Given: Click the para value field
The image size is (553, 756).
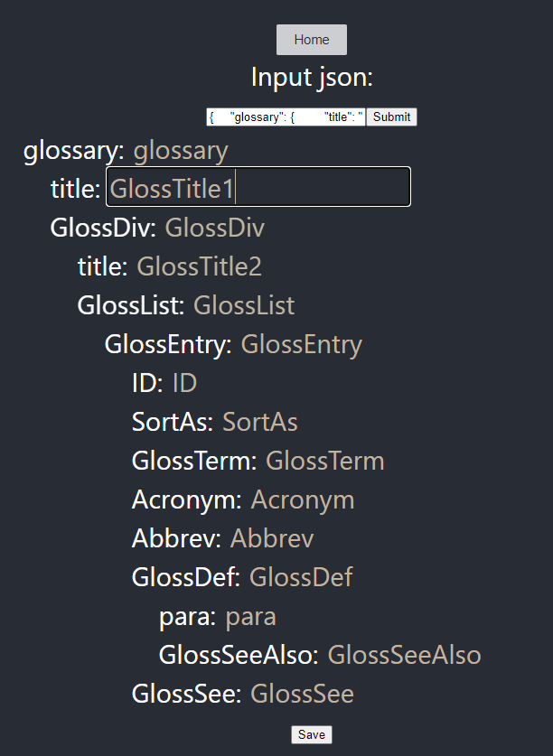Looking at the screenshot, I should [x=250, y=616].
